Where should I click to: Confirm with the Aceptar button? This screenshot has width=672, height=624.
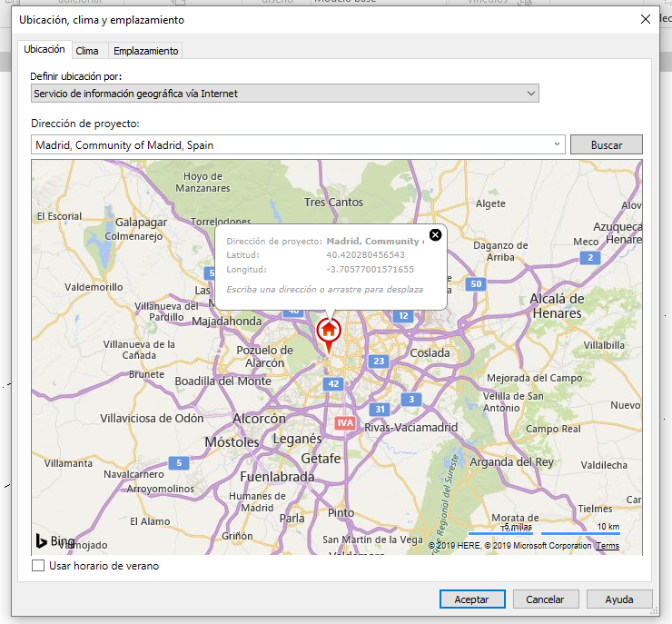click(472, 599)
